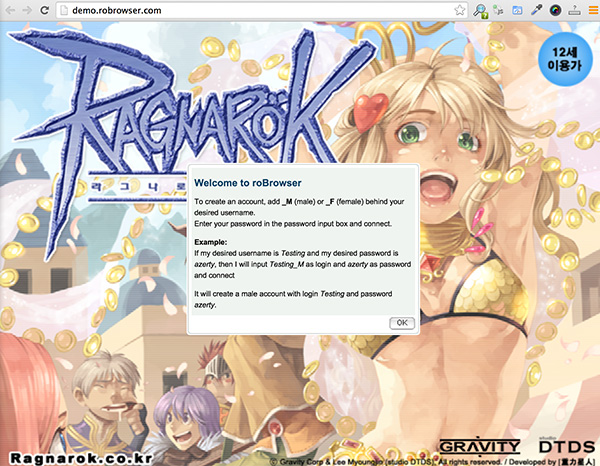Click OK in the Welcome to roBrowser dialog
The image size is (600, 466).
coord(402,323)
